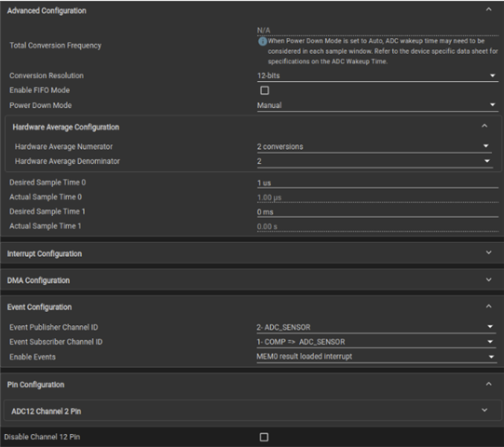Expand the DMA Configuration section

(x=488, y=279)
